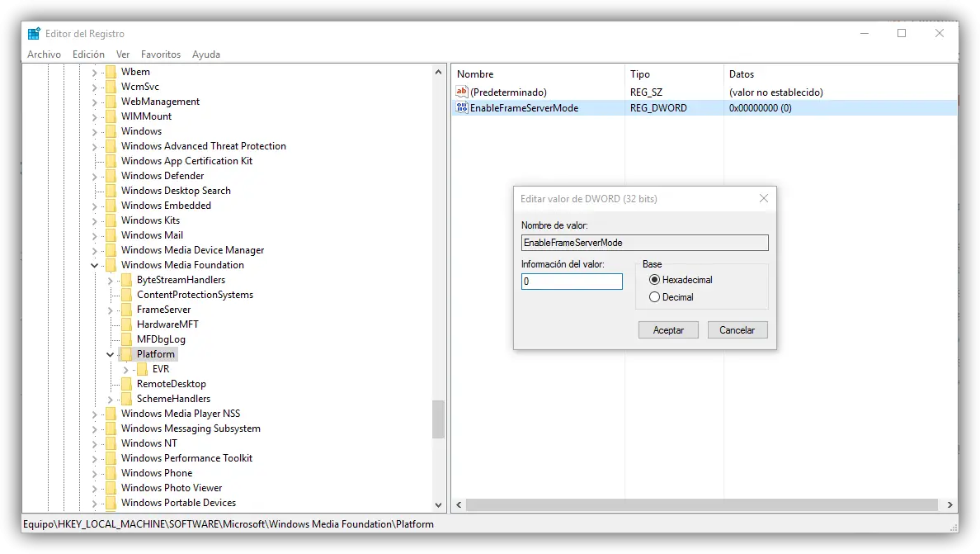The width and height of the screenshot is (980, 554).
Task: Open the Archivo menu
Action: pyautogui.click(x=44, y=54)
